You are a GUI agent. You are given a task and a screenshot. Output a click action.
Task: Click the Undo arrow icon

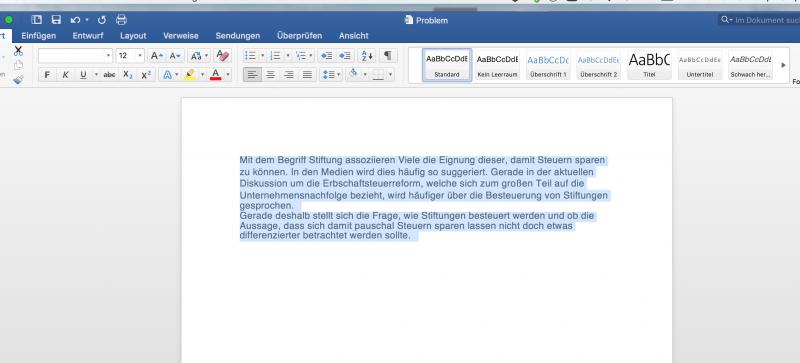76,20
